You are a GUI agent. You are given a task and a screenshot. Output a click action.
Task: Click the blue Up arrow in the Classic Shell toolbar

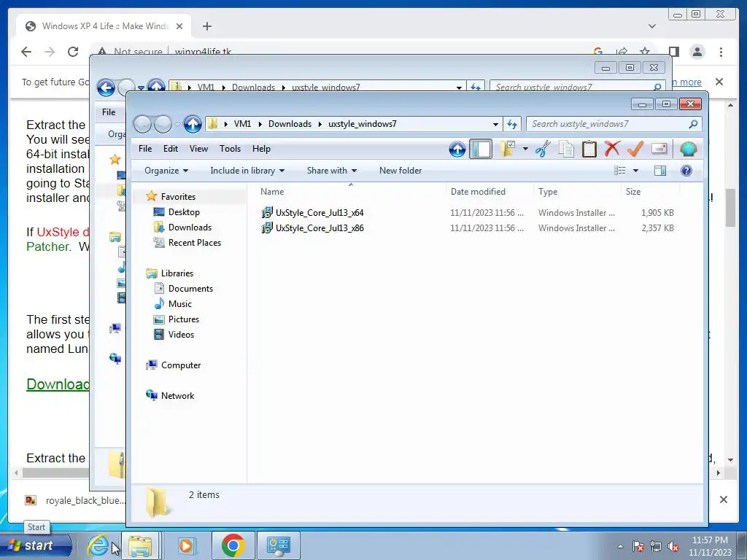[x=457, y=149]
